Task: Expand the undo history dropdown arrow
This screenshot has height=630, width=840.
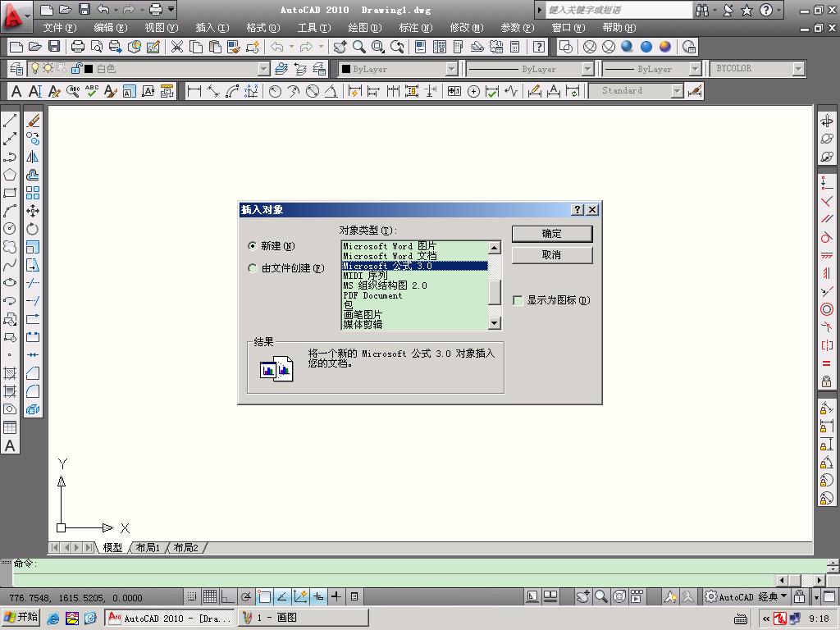Action: [x=291, y=47]
